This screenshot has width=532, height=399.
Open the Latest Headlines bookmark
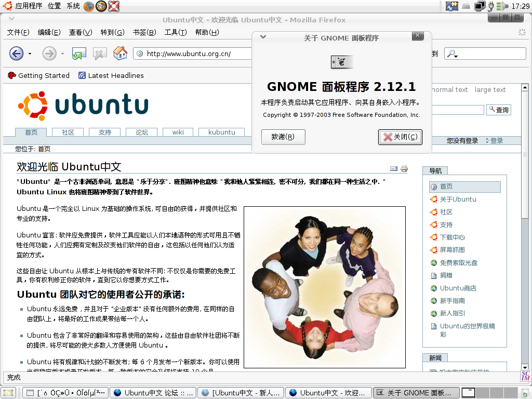(x=111, y=75)
